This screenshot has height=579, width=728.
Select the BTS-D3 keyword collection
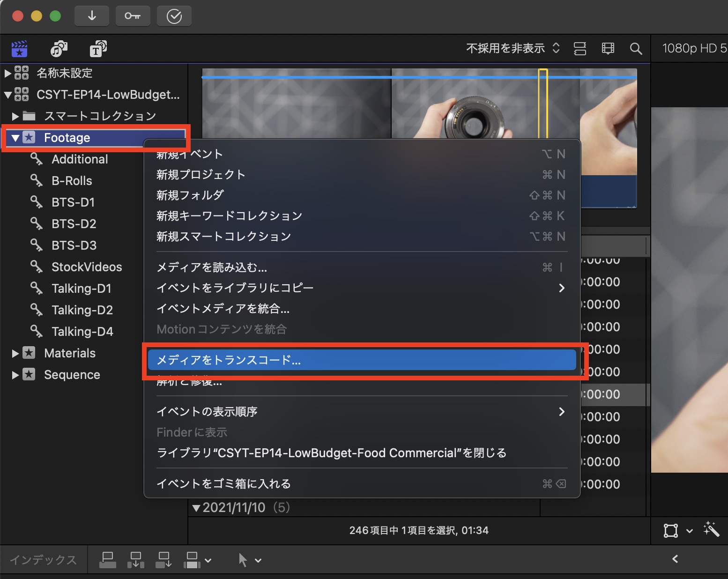pos(74,245)
